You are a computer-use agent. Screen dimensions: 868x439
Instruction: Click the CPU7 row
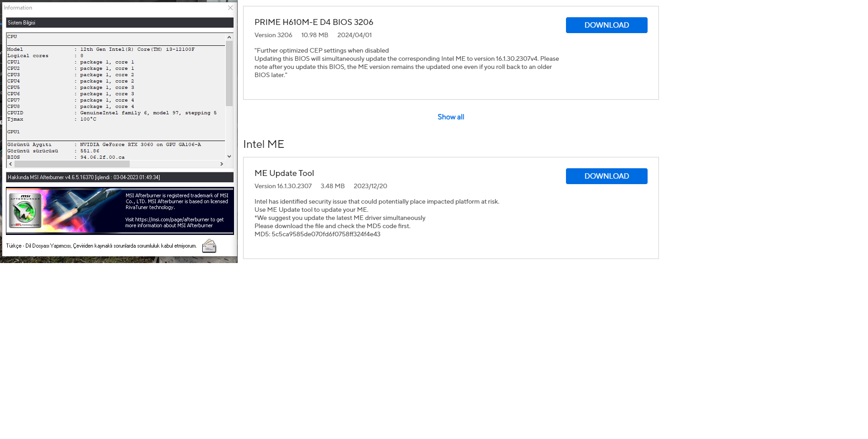click(x=71, y=100)
